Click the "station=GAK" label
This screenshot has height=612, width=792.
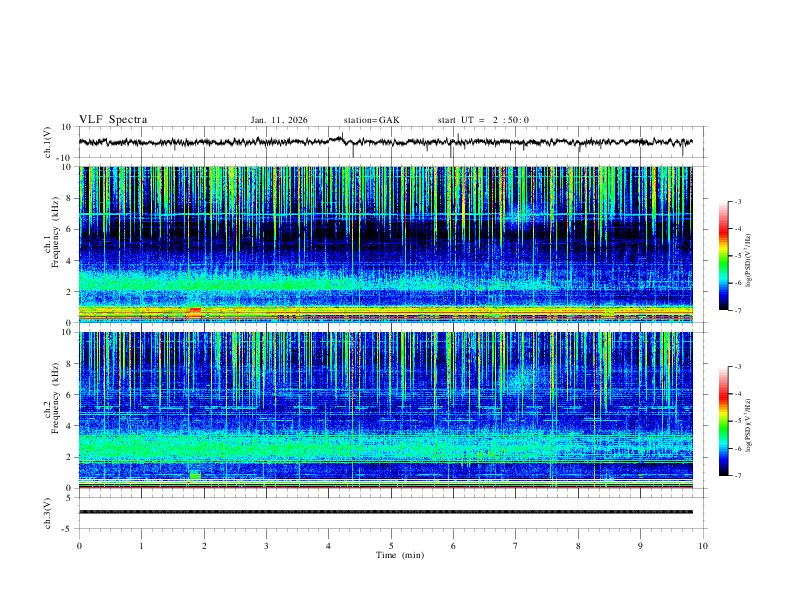[371, 120]
